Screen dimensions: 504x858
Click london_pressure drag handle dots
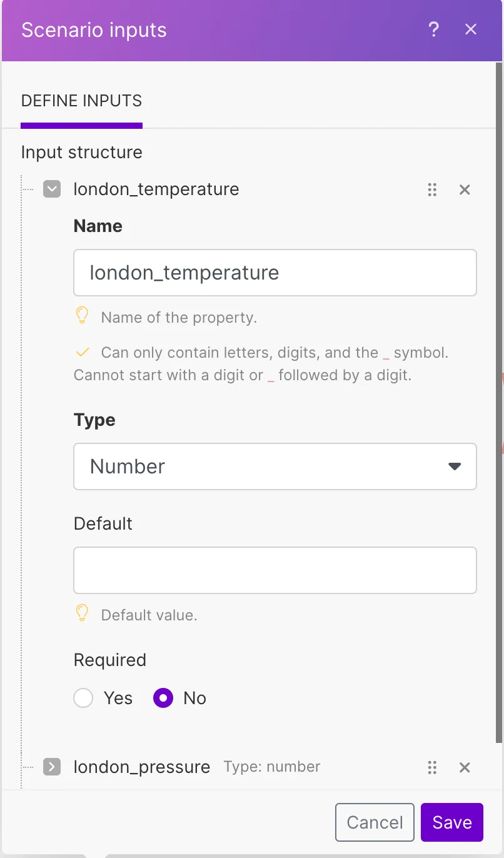(x=432, y=767)
